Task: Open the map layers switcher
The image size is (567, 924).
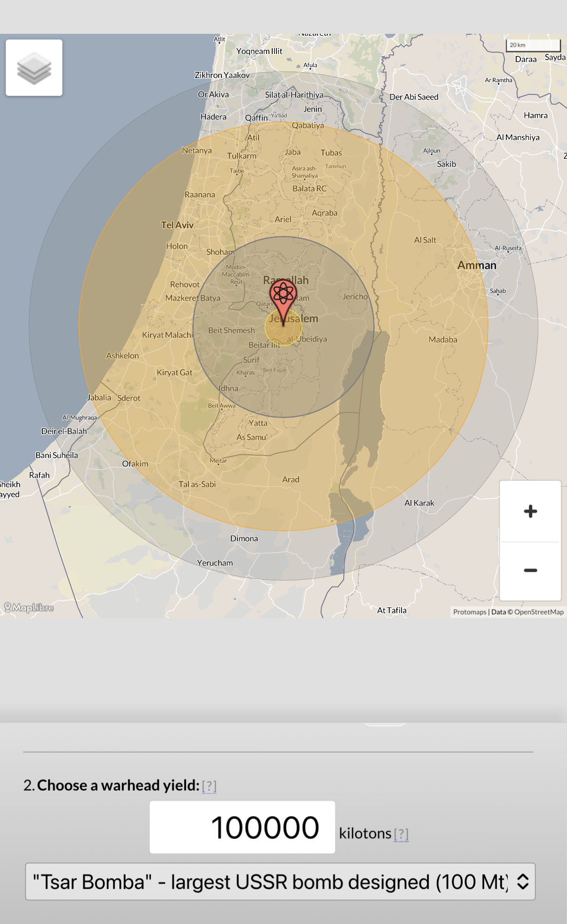Action: pos(34,68)
